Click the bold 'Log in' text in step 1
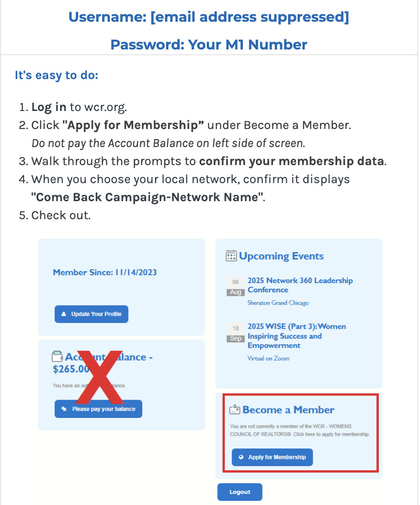 pyautogui.click(x=49, y=107)
